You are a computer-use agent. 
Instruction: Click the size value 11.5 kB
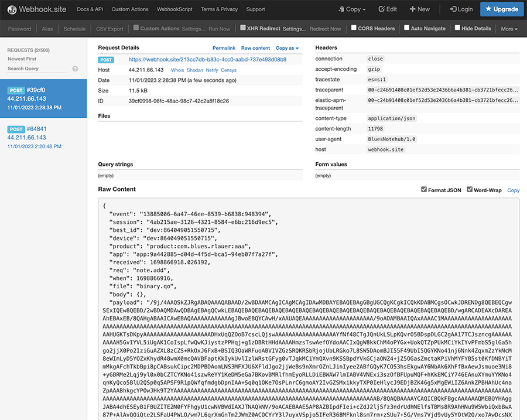(138, 90)
